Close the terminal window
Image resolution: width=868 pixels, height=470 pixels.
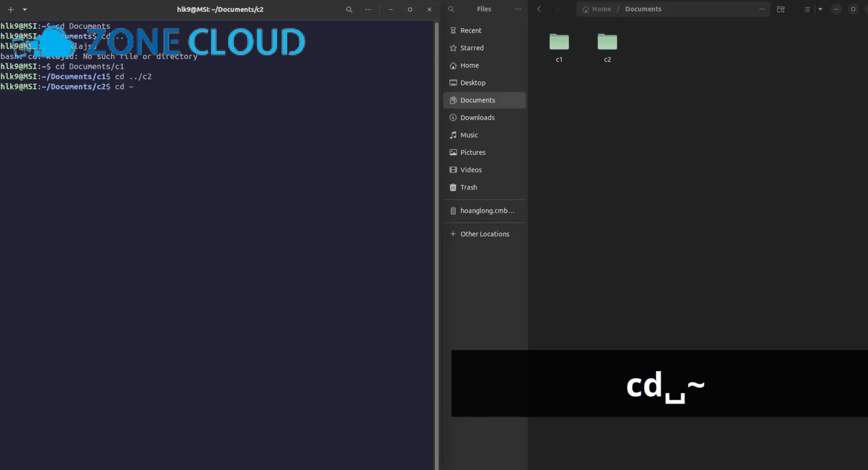click(429, 9)
